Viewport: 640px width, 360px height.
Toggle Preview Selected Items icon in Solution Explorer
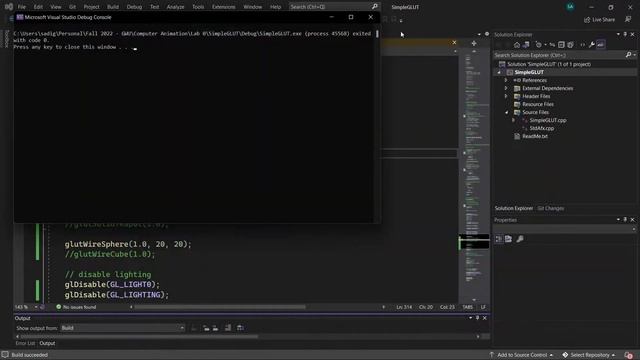(x=600, y=45)
